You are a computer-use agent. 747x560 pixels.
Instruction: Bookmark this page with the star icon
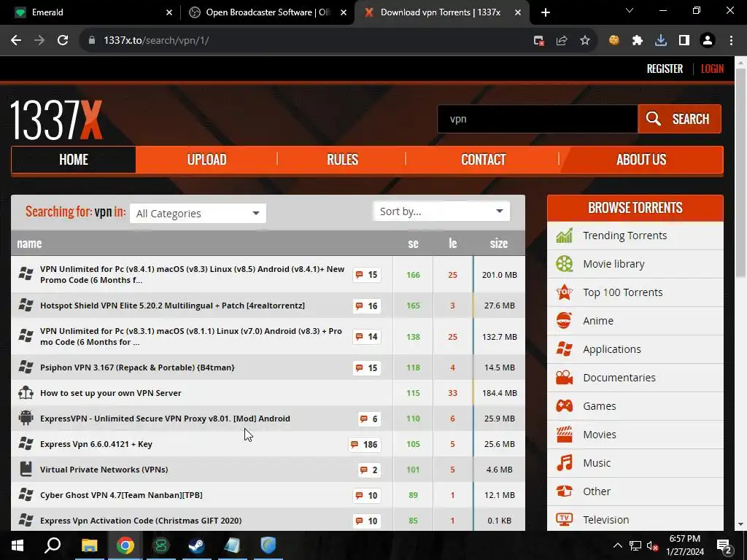pos(585,41)
